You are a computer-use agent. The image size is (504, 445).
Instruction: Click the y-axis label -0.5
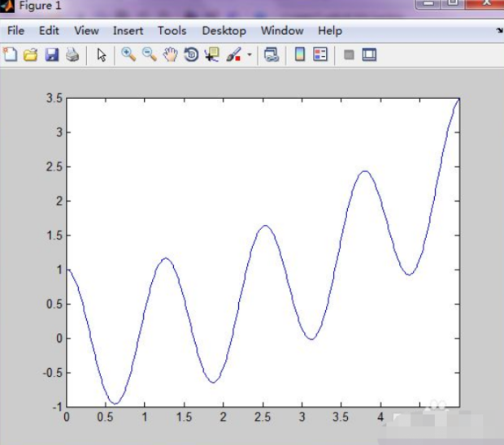(53, 373)
